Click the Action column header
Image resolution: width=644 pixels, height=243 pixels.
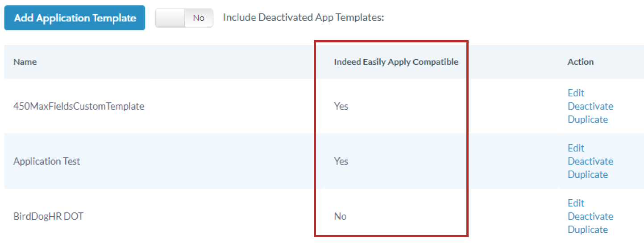click(580, 62)
